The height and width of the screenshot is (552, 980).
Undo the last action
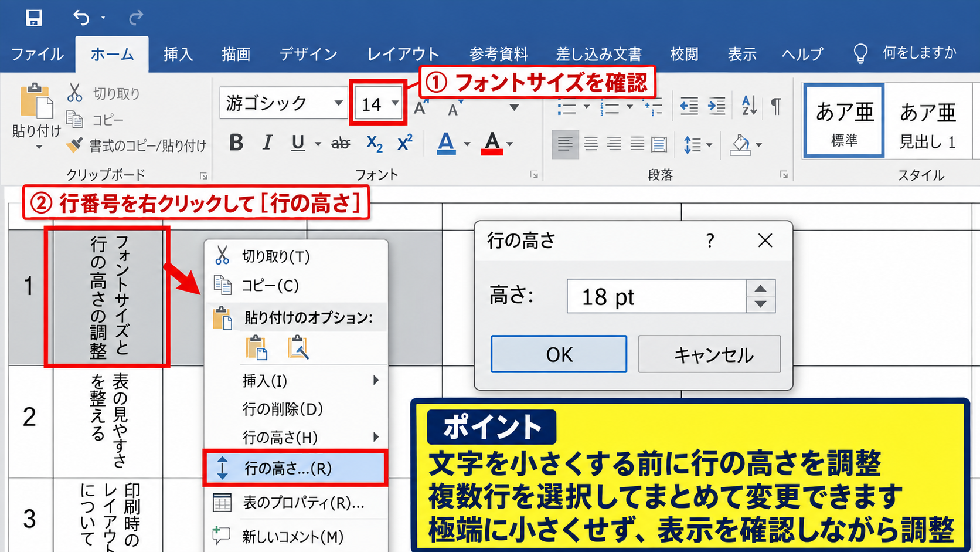pyautogui.click(x=81, y=18)
